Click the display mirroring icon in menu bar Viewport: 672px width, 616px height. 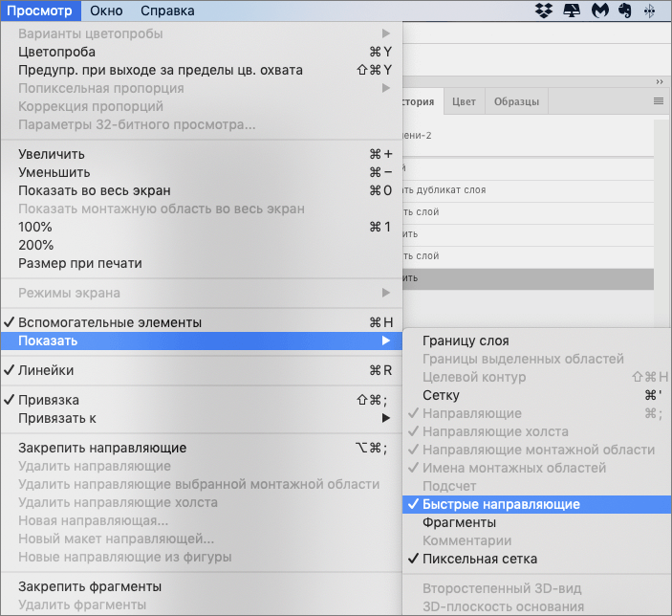[x=572, y=11]
